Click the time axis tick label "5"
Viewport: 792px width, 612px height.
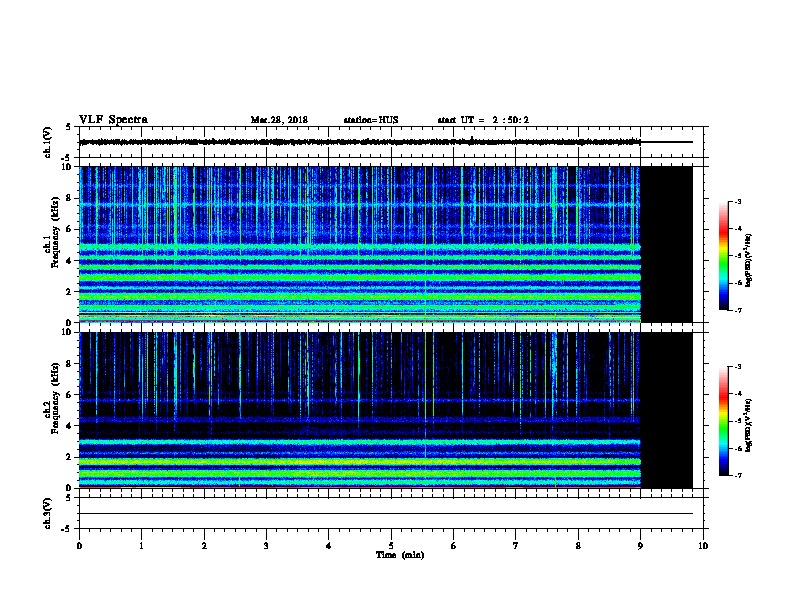point(391,545)
